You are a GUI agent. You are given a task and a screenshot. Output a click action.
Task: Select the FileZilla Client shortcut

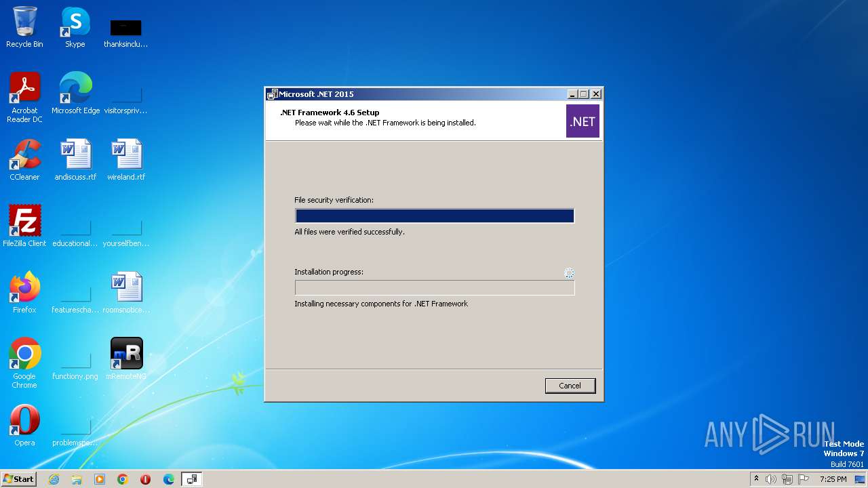[x=24, y=226]
